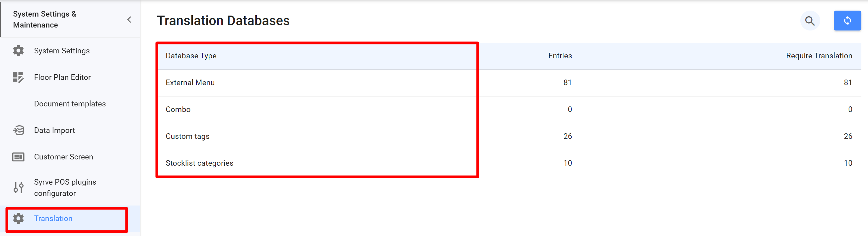Click the Translation gear icon
Screen dimensions: 868x236
[19, 218]
